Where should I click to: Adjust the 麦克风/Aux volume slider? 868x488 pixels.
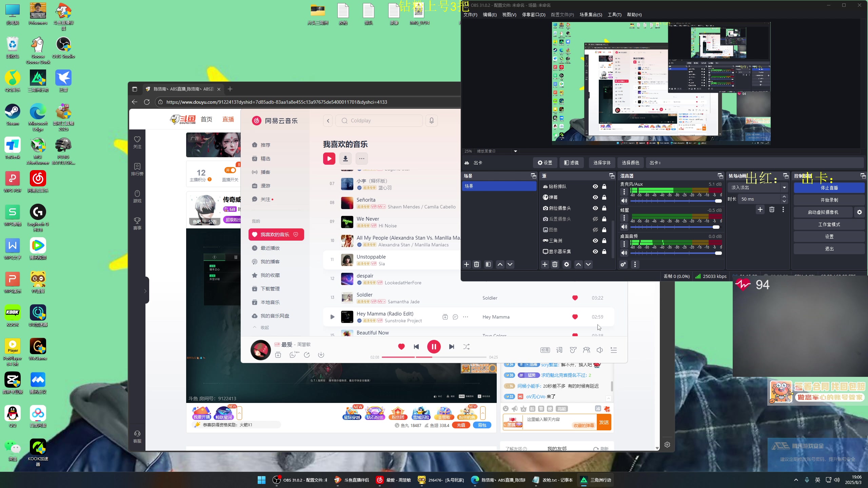tap(676, 201)
